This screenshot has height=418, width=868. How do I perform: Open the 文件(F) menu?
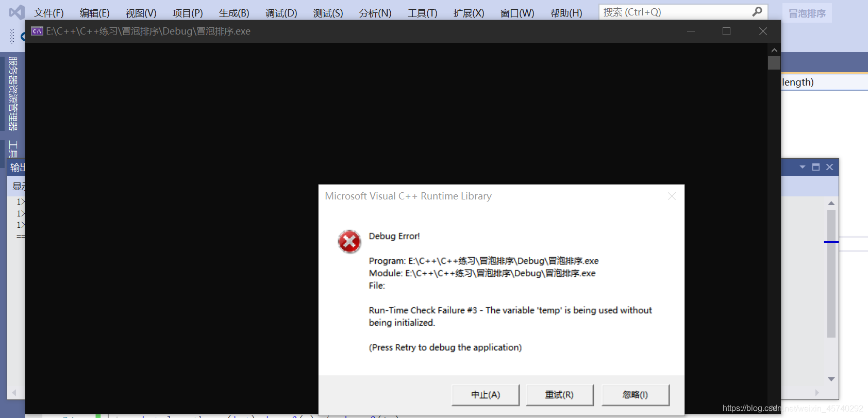coord(48,13)
